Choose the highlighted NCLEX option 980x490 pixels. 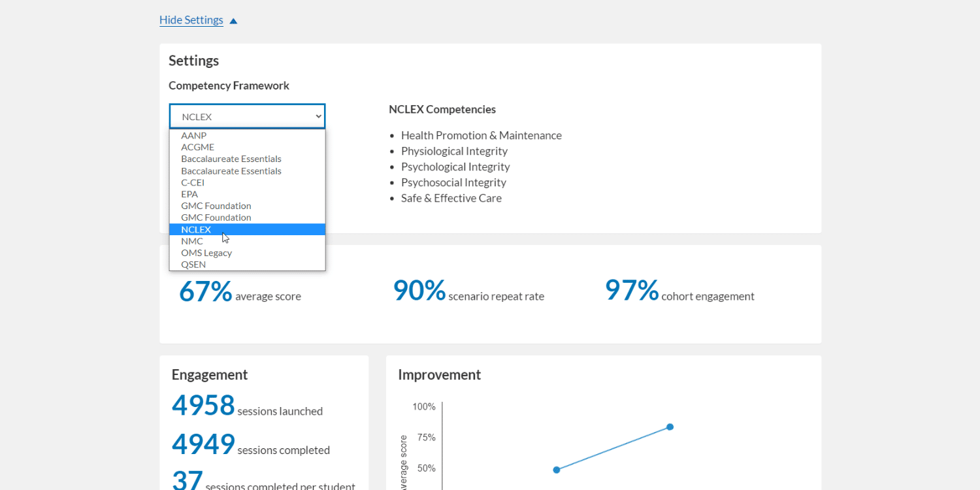247,229
